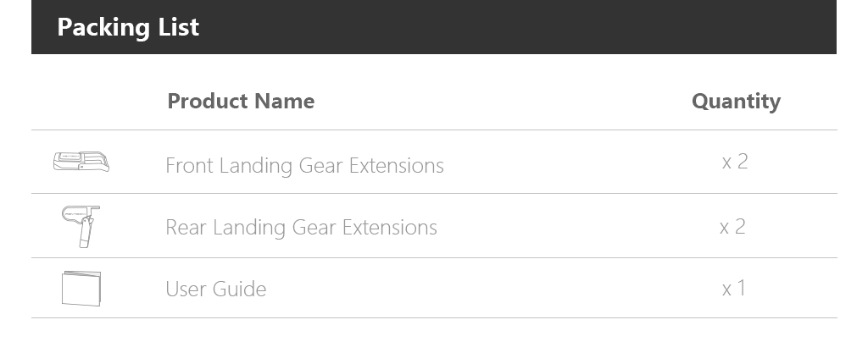The image size is (868, 364).
Task: Click the Front Landing Gear Extensions icon
Action: point(81,162)
